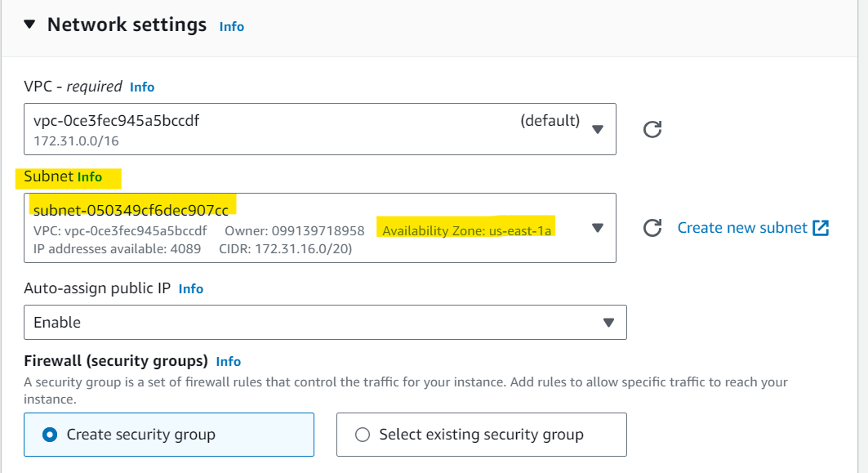
Task: Expand the Subnet dropdown arrow
Action: 597,228
